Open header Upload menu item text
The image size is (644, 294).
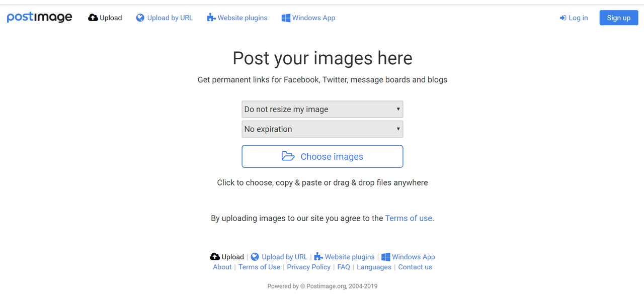(111, 18)
